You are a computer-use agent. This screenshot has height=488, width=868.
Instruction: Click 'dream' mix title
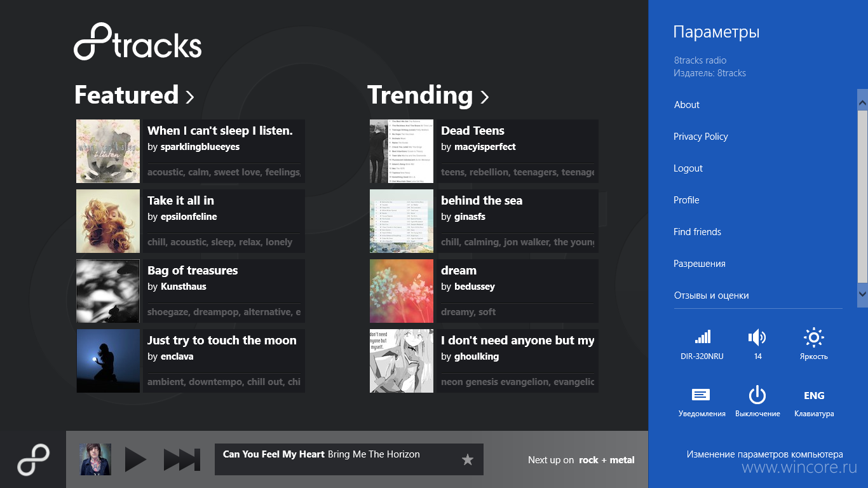pyautogui.click(x=459, y=271)
